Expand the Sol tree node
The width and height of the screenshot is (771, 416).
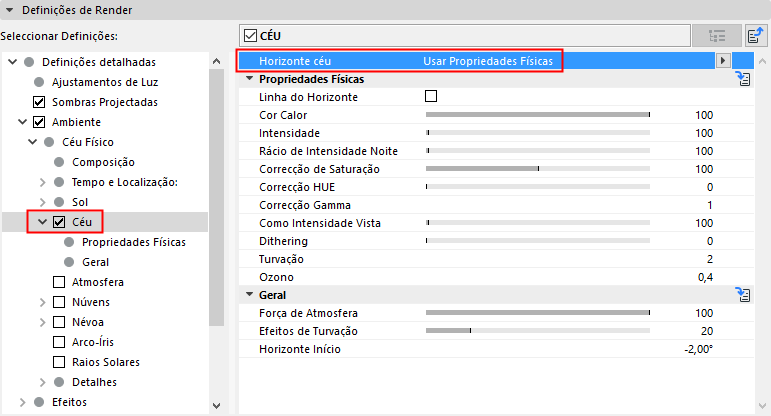coord(43,202)
